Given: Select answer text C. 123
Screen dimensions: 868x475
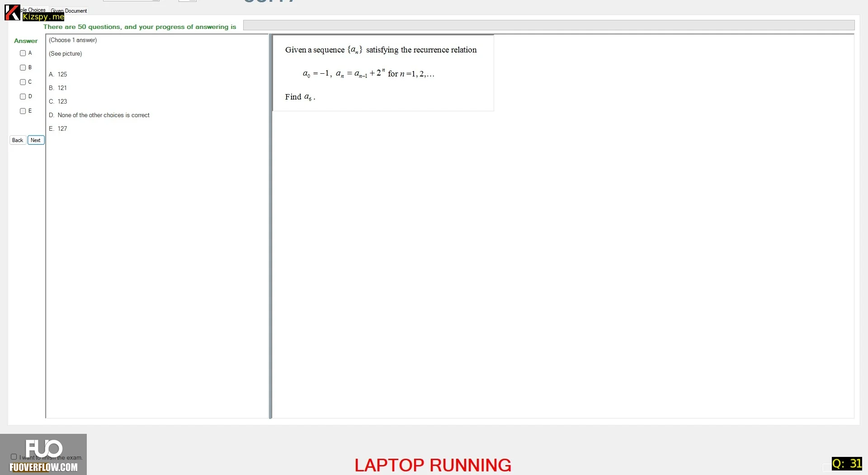Looking at the screenshot, I should pos(58,101).
